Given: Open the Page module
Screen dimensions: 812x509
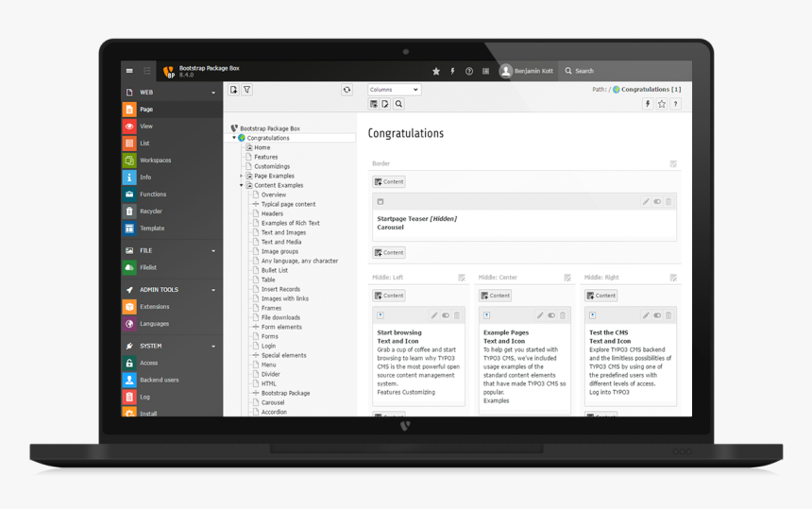Looking at the screenshot, I should [x=172, y=110].
